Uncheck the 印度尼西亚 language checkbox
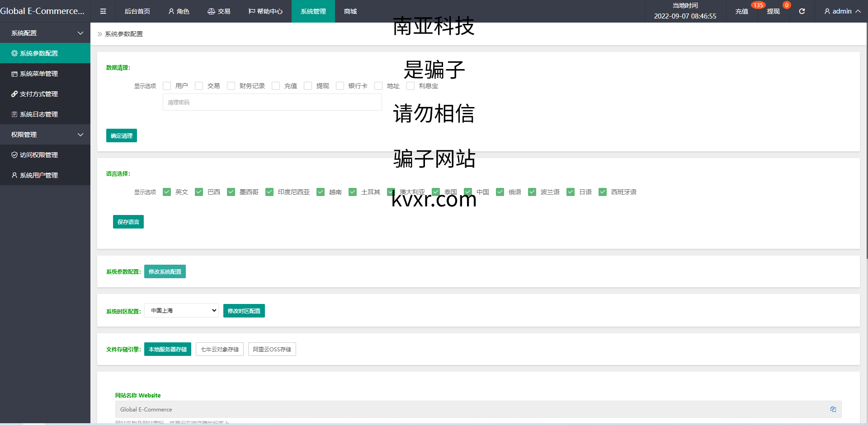 (x=269, y=192)
